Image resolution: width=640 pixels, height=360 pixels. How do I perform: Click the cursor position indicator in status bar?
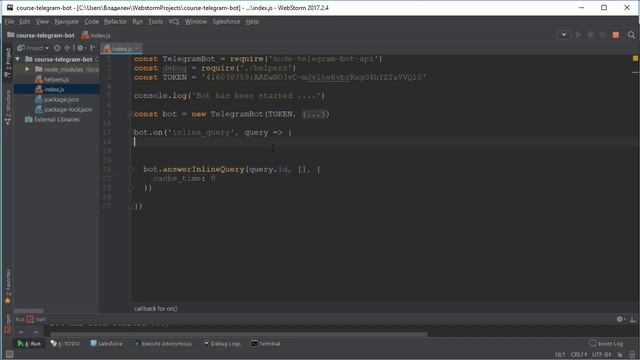560,355
